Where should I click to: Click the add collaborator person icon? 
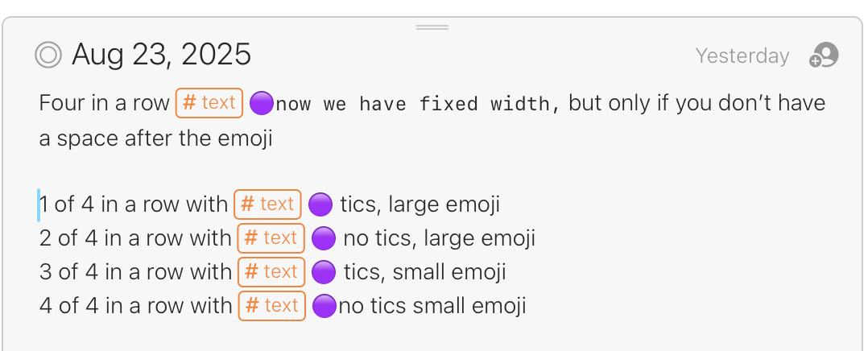[x=824, y=56]
